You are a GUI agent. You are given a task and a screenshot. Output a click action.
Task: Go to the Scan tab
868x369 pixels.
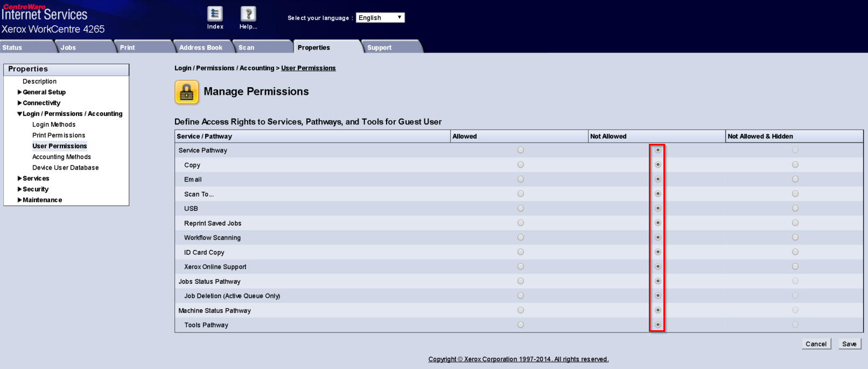(x=263, y=47)
